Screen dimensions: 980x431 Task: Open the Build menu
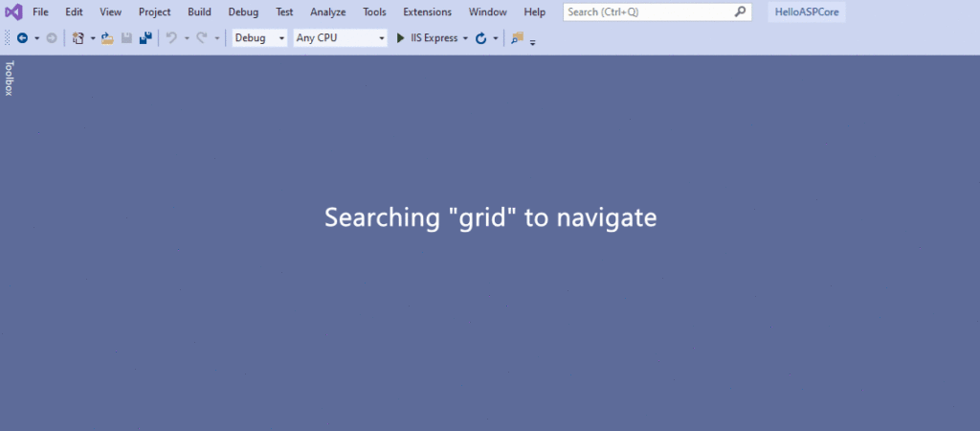pyautogui.click(x=199, y=11)
